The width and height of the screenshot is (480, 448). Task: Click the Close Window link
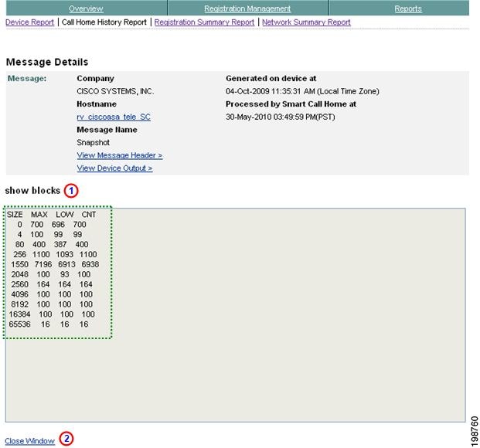point(29,441)
